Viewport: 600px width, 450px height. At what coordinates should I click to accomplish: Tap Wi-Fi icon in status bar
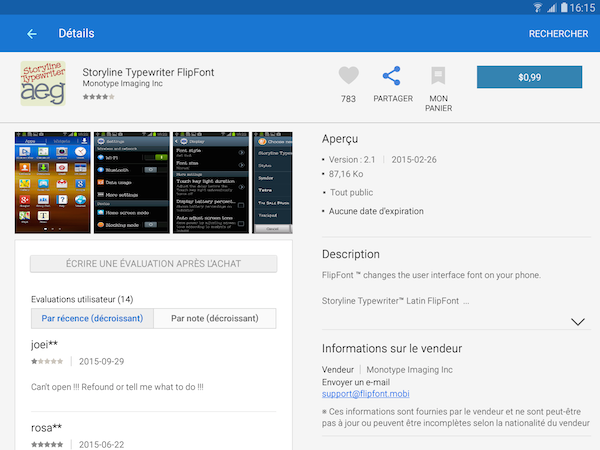tap(538, 8)
